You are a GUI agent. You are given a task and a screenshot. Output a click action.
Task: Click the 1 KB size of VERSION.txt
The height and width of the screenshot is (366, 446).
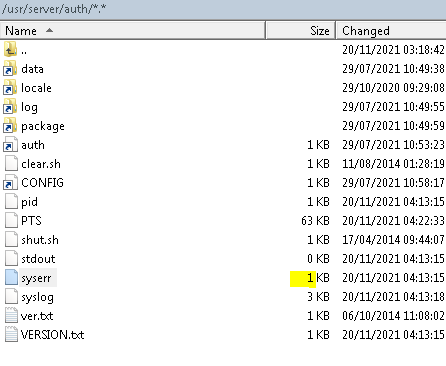[x=318, y=335]
